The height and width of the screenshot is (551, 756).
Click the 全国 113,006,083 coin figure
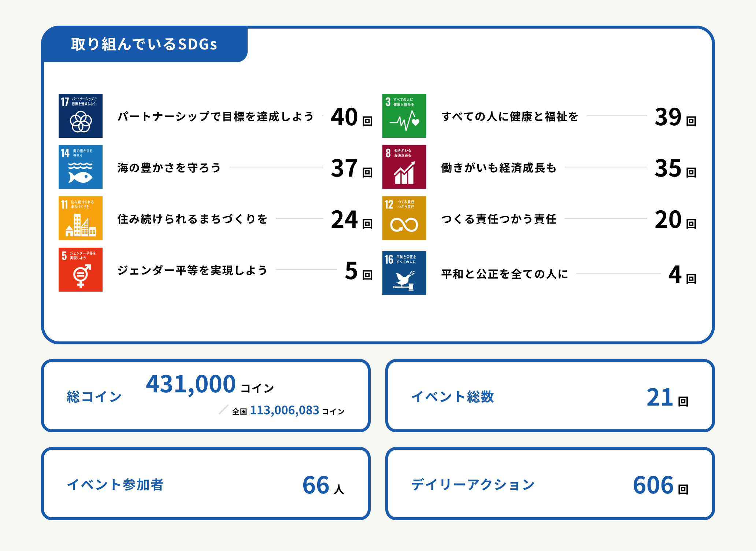284,410
